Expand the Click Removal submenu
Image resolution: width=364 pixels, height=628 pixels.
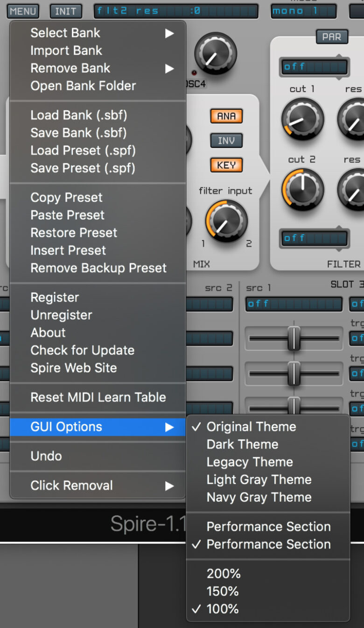pos(98,485)
